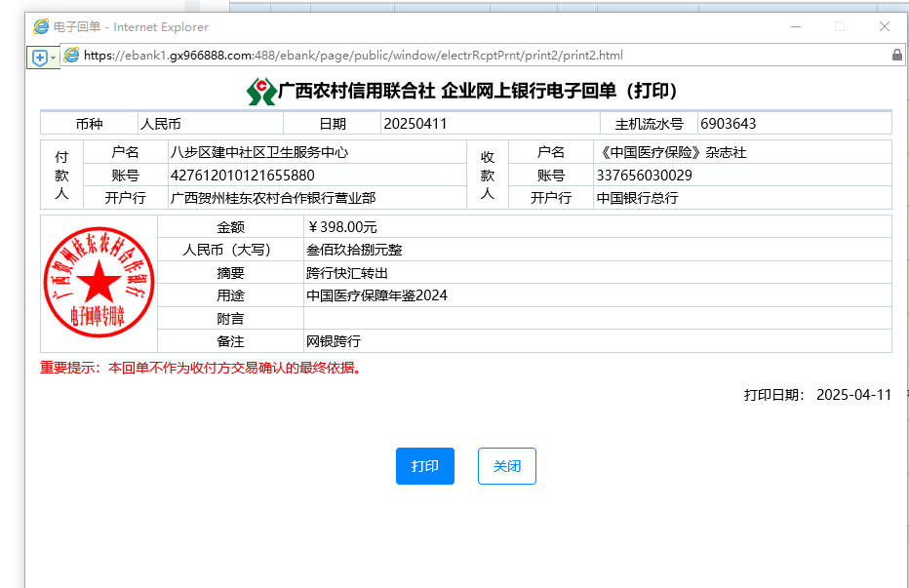The width and height of the screenshot is (909, 588).
Task: Click the 打印日期： label
Action: click(774, 395)
